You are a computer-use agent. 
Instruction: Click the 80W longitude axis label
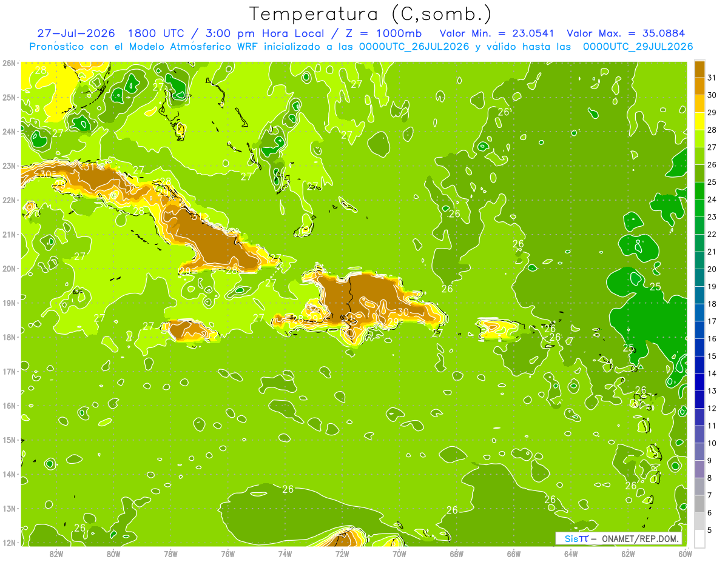pos(113,554)
